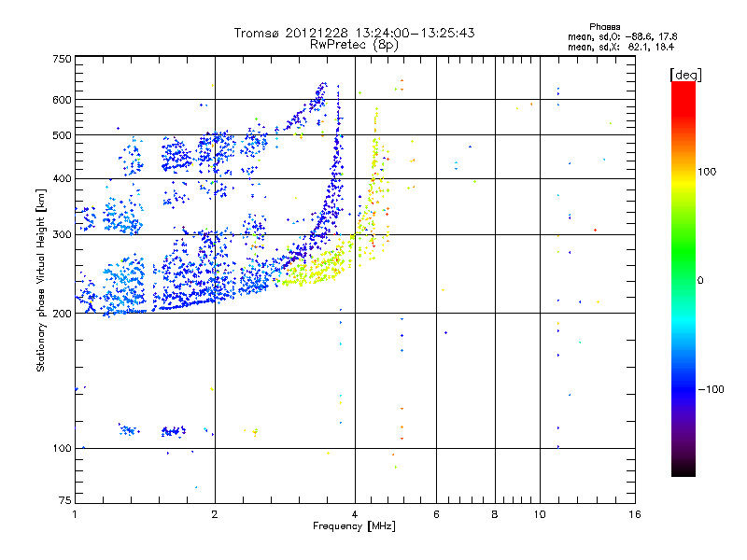
Task: Click the y-axis tick label "200"
Action: [62, 314]
